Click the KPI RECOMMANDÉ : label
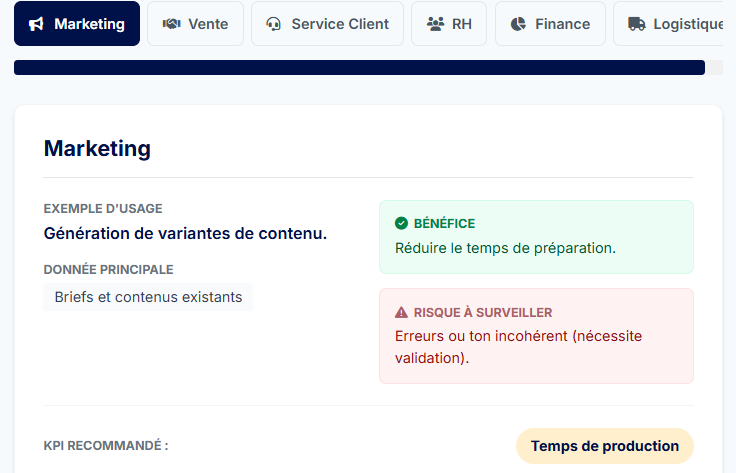 pyautogui.click(x=106, y=445)
